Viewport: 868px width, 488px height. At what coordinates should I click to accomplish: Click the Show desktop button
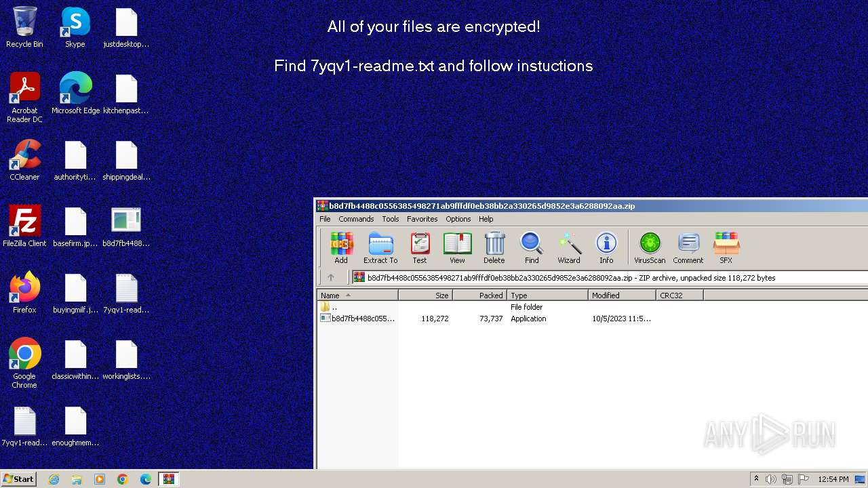tap(860, 479)
